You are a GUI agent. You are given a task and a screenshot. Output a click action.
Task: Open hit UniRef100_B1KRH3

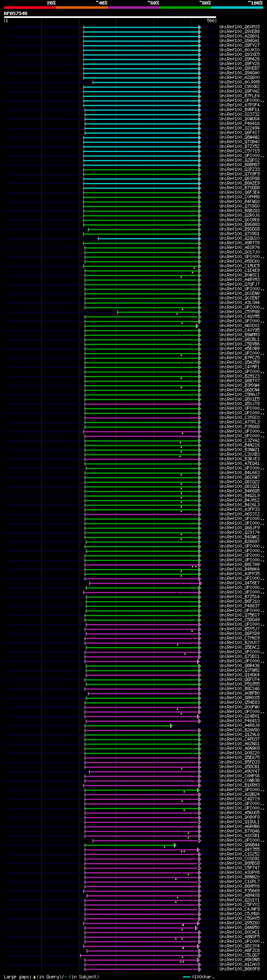coord(239,785)
